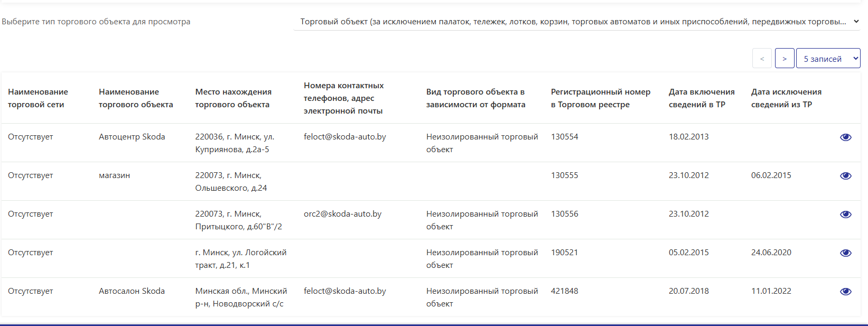This screenshot has height=326, width=868.
Task: Click the 'Выберите тип торгового объекта' label
Action: click(x=96, y=22)
